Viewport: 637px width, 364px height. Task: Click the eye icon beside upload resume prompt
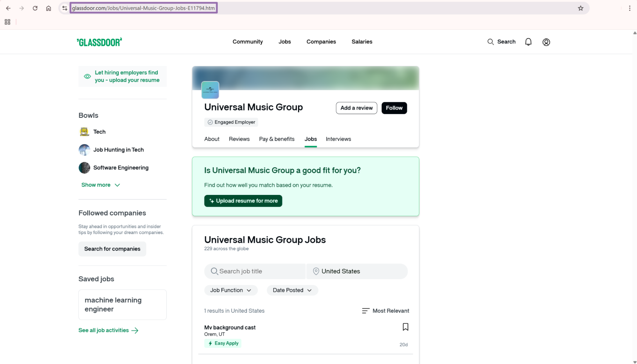pyautogui.click(x=87, y=76)
